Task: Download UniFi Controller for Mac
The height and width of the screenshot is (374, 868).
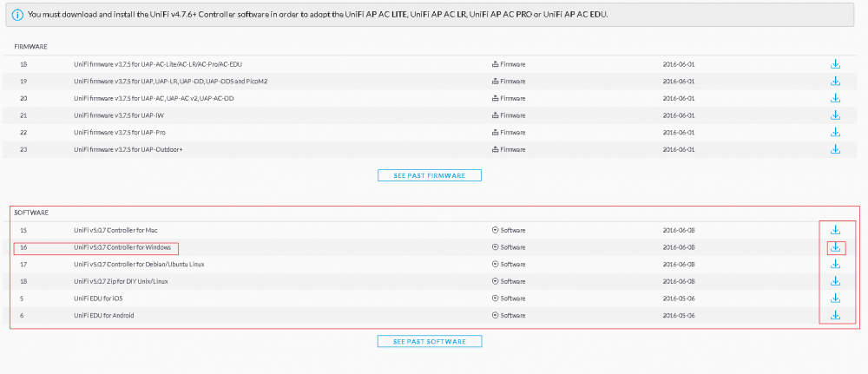Action: coord(835,230)
